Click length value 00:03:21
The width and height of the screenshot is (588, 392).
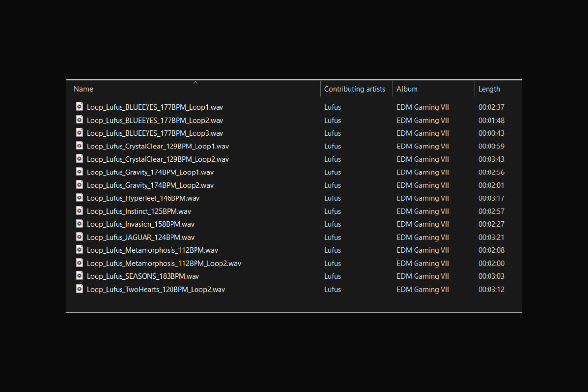click(491, 237)
